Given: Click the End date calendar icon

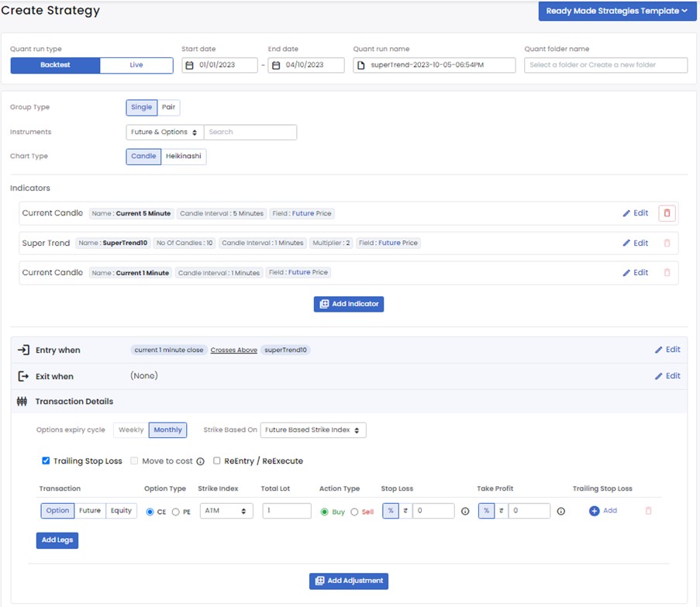Looking at the screenshot, I should (276, 65).
